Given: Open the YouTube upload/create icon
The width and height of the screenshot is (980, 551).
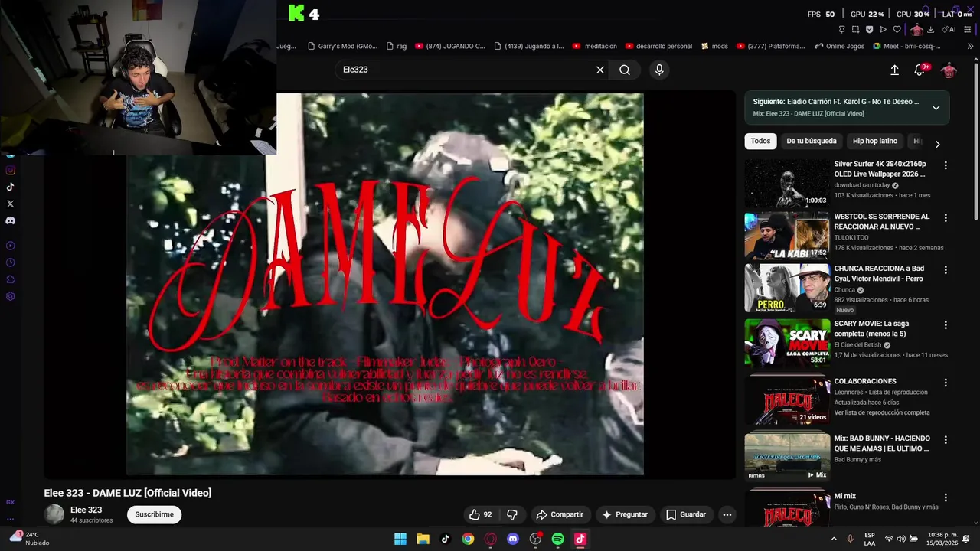Looking at the screenshot, I should (894, 70).
